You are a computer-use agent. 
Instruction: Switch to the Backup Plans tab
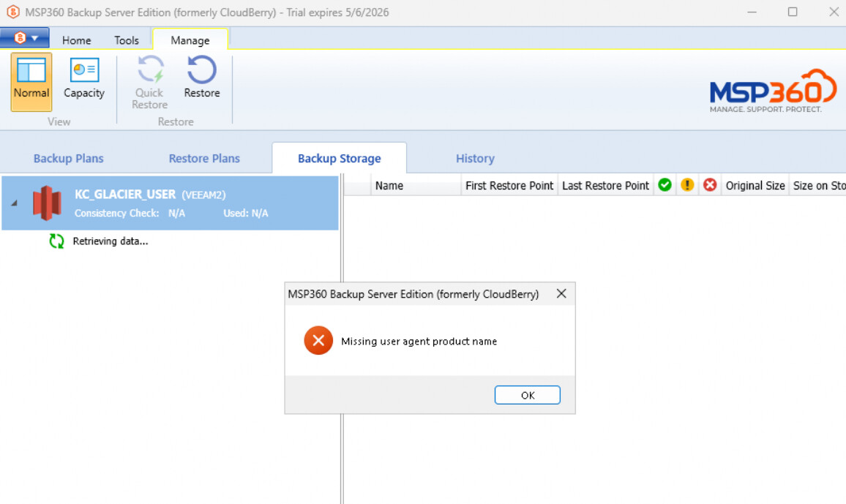69,158
